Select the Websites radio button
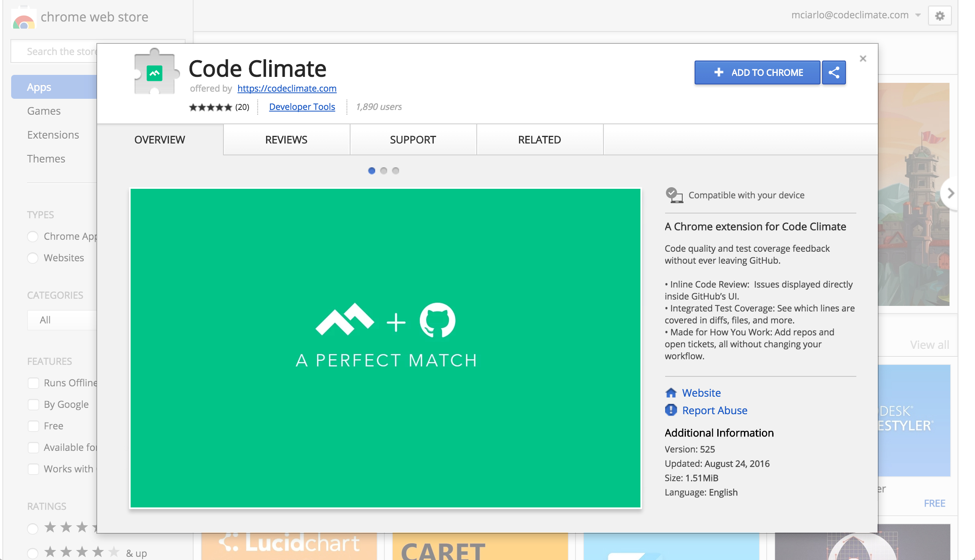Viewport: 975px width, 560px height. pyautogui.click(x=33, y=258)
